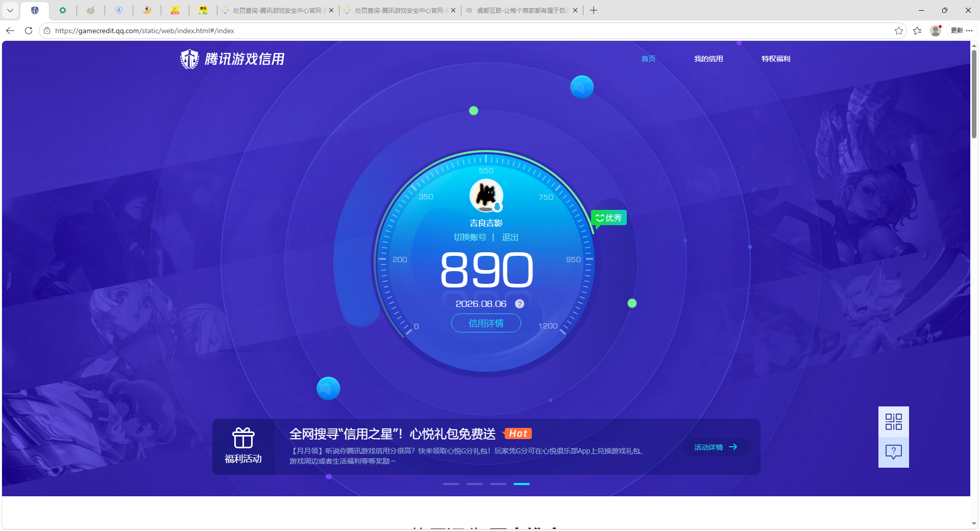
Task: Click the 890 credit score
Action: coord(486,270)
